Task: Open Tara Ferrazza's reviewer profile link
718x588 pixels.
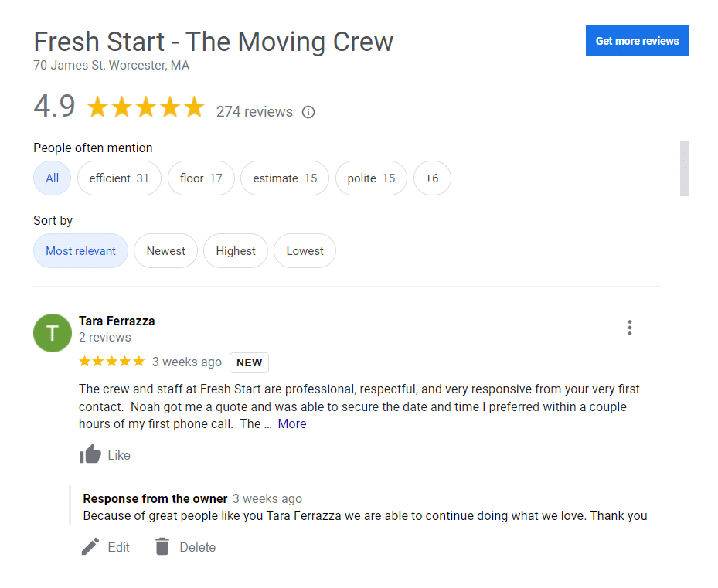Action: (117, 321)
